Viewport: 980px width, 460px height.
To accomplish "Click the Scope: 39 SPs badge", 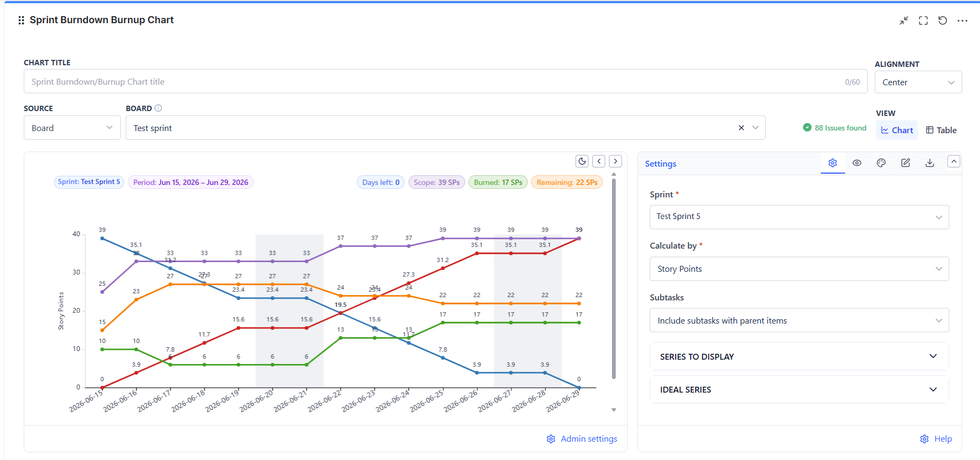I will [437, 182].
